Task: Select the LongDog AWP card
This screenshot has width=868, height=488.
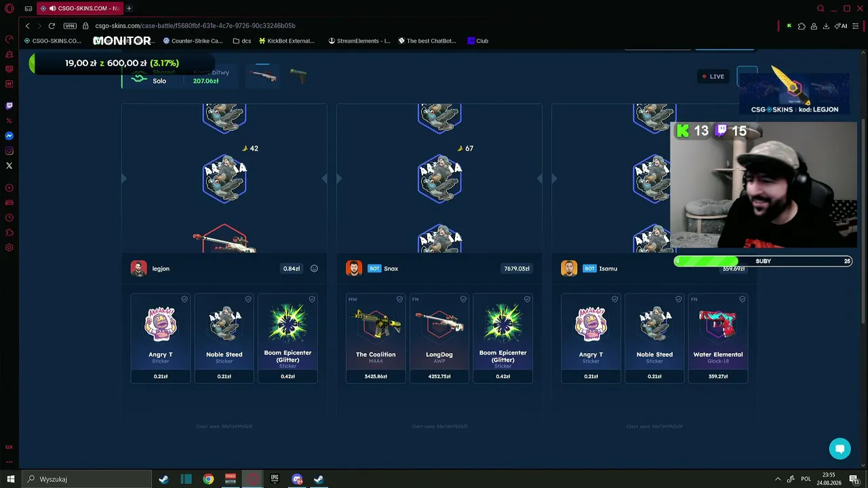Action: 439,338
